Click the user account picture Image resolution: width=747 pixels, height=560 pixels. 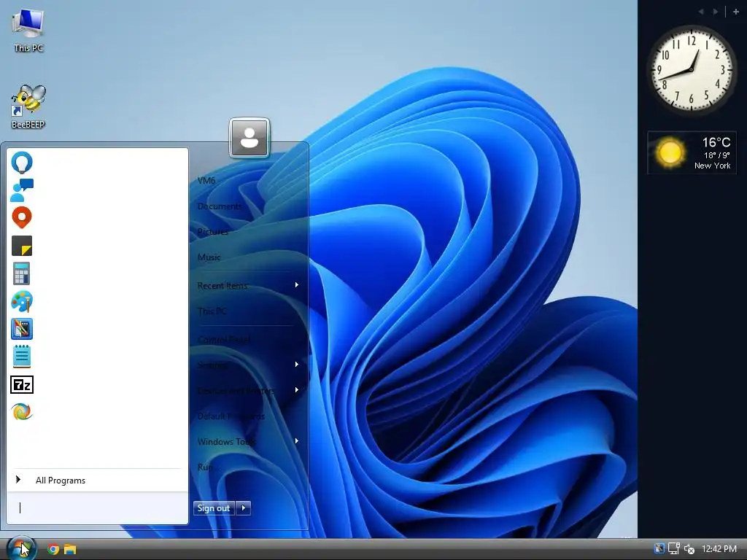[x=249, y=138]
